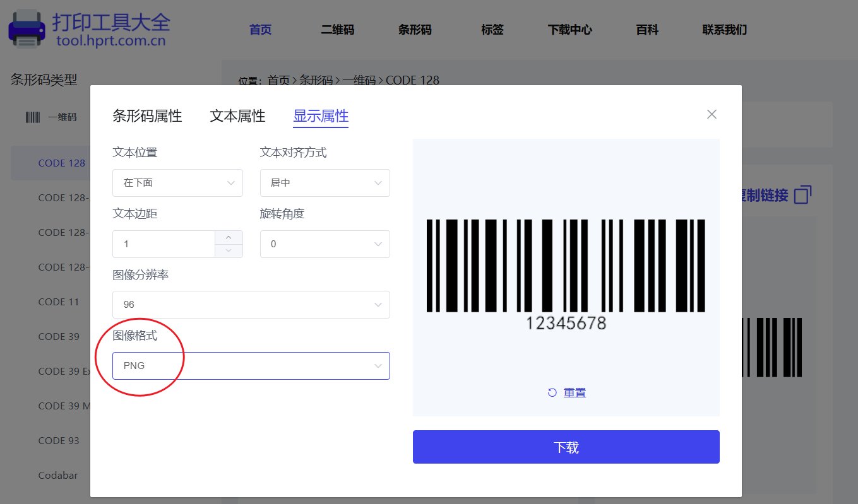
Task: Click the 一维码 barcode icon in sidebar
Action: tap(32, 117)
